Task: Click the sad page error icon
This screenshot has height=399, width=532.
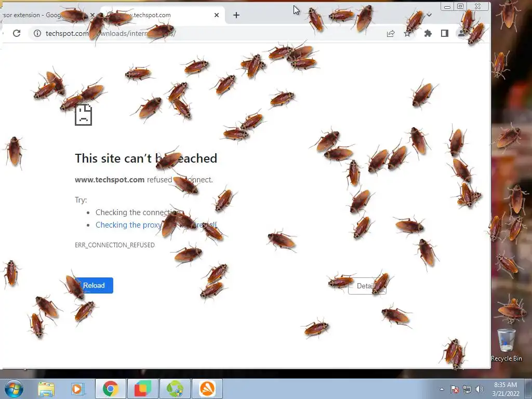Action: tap(84, 115)
